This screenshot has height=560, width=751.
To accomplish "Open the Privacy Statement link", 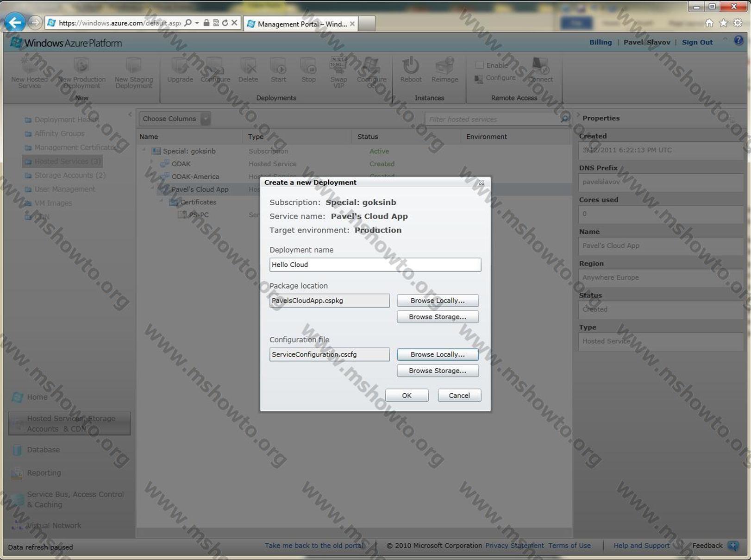I will coord(515,546).
